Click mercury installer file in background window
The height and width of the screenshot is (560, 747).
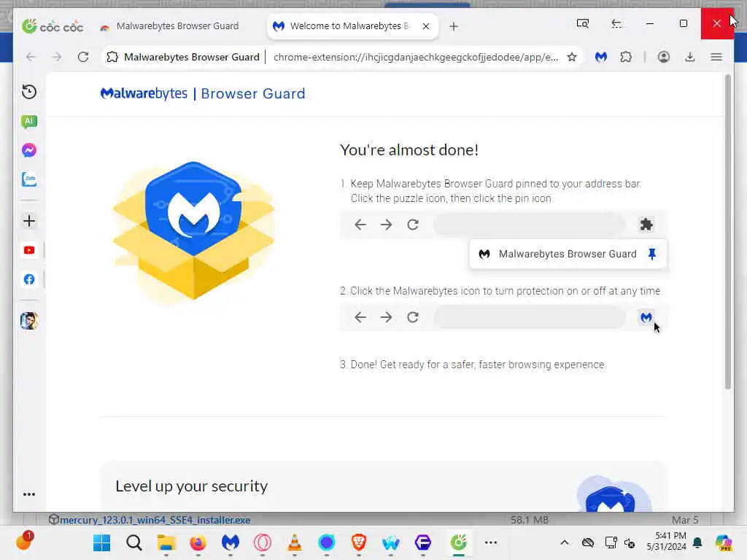click(155, 520)
